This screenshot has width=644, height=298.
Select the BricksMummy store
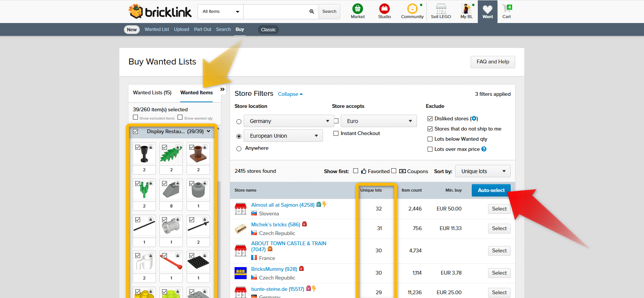499,273
